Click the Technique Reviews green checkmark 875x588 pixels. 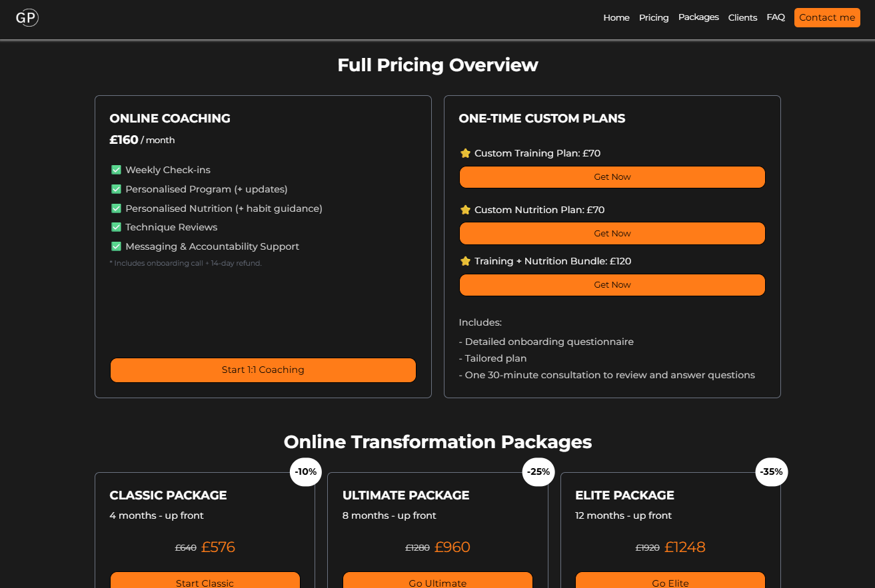(116, 227)
